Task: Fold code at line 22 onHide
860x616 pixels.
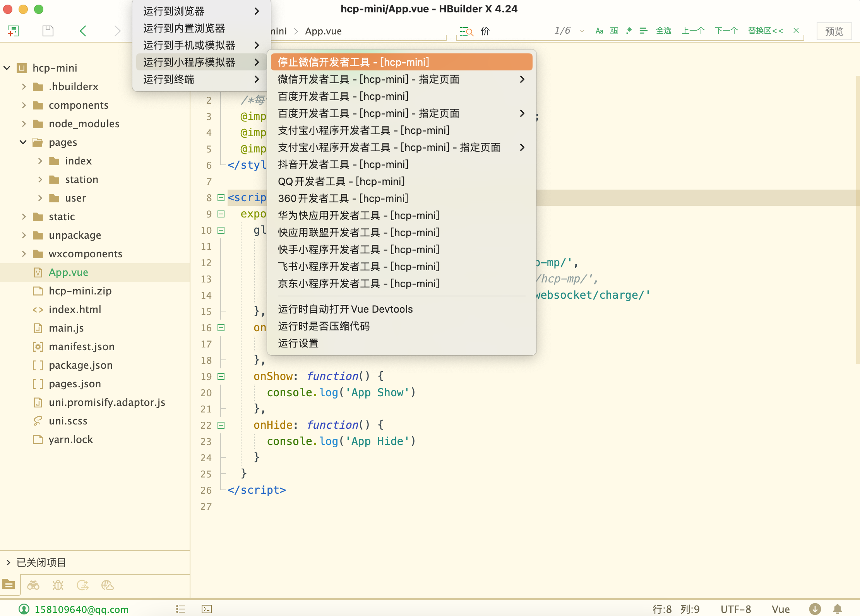Action: coord(221,425)
